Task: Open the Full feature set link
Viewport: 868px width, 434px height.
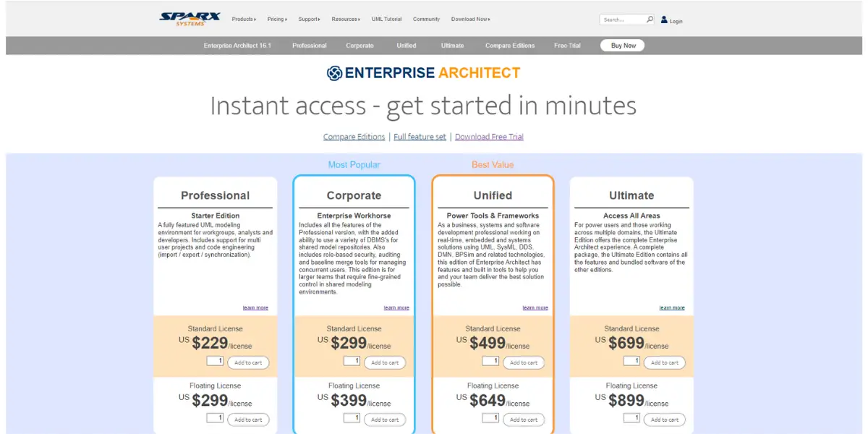Action: click(x=420, y=137)
